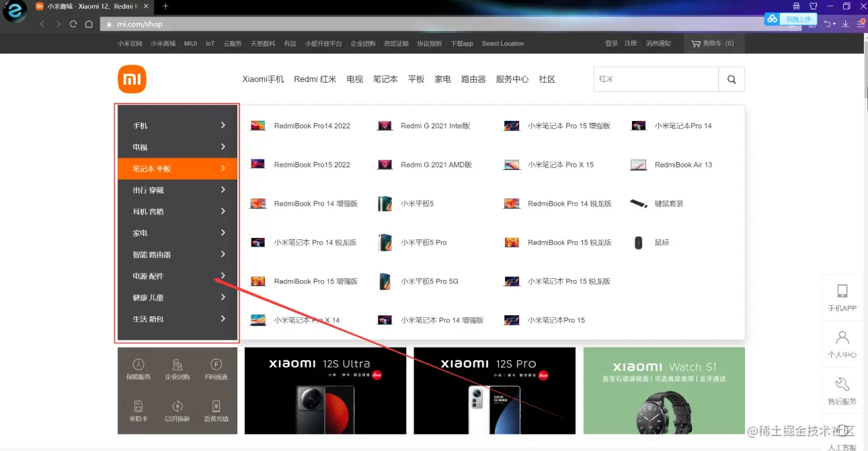Open the 消息通知 link
The height and width of the screenshot is (451, 868).
click(x=658, y=44)
